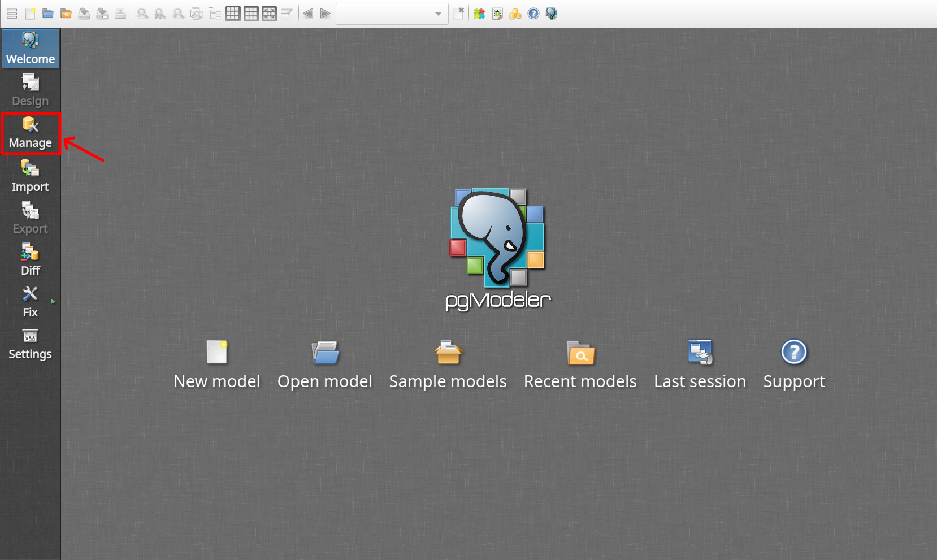This screenshot has width=937, height=560.
Task: Expand the Fix submenu green arrow
Action: 54,302
